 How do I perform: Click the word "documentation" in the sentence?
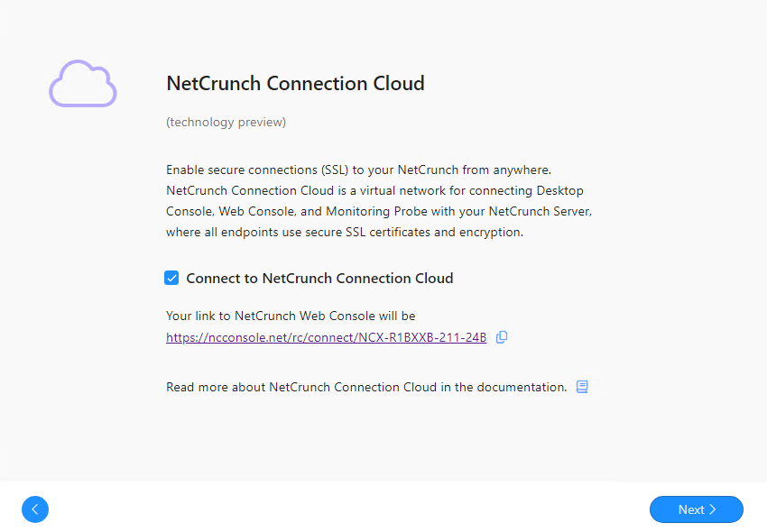point(524,387)
